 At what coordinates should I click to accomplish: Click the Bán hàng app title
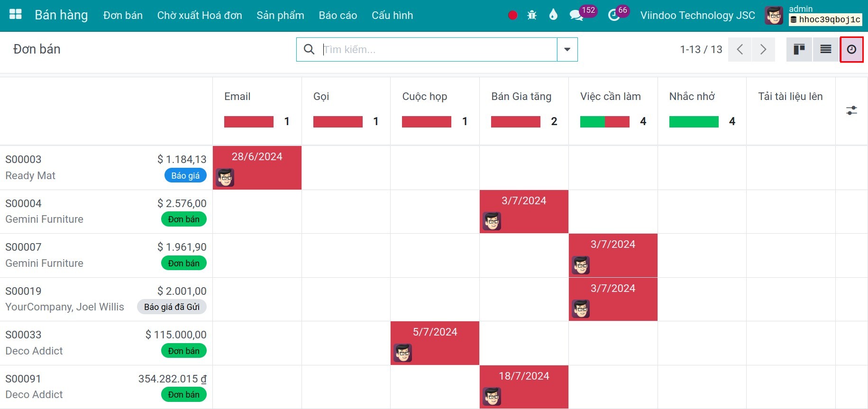(61, 15)
